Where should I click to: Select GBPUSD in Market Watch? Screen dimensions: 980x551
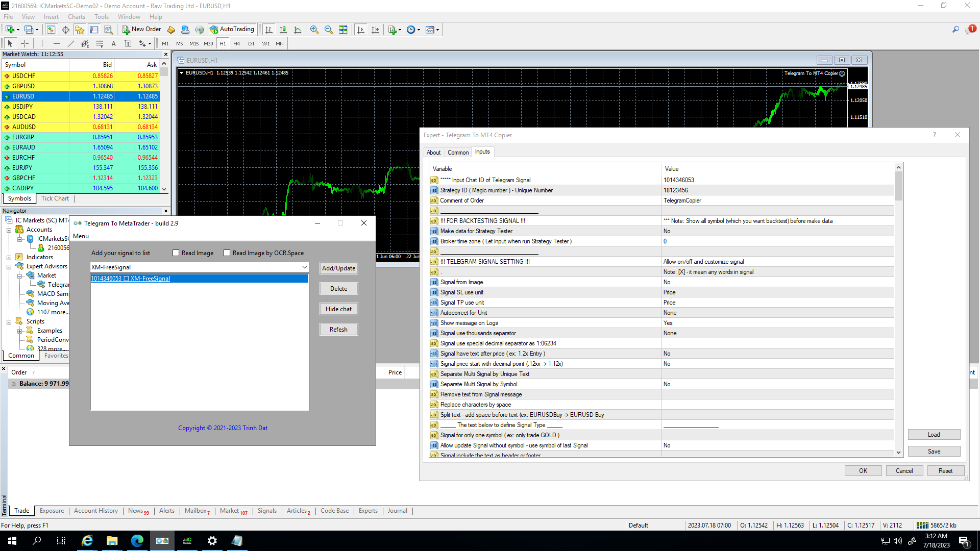click(81, 86)
